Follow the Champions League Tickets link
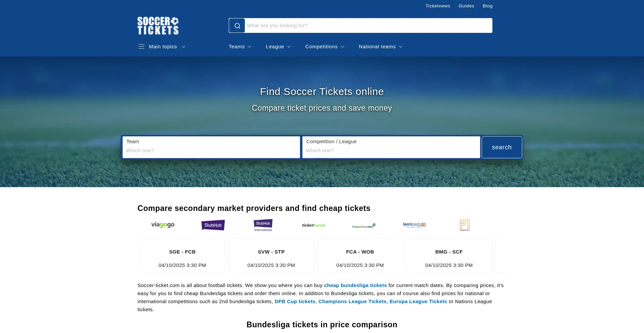This screenshot has height=333, width=644. tap(352, 301)
